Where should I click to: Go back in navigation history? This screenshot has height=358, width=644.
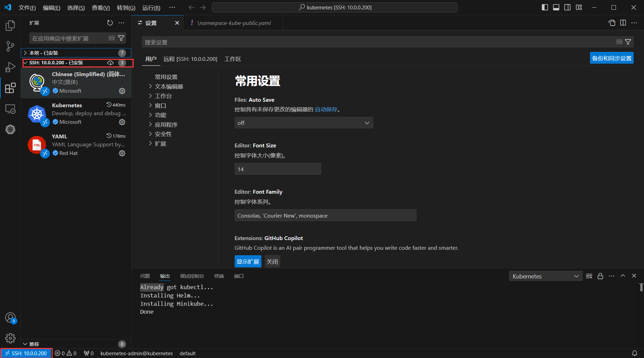pyautogui.click(x=191, y=7)
